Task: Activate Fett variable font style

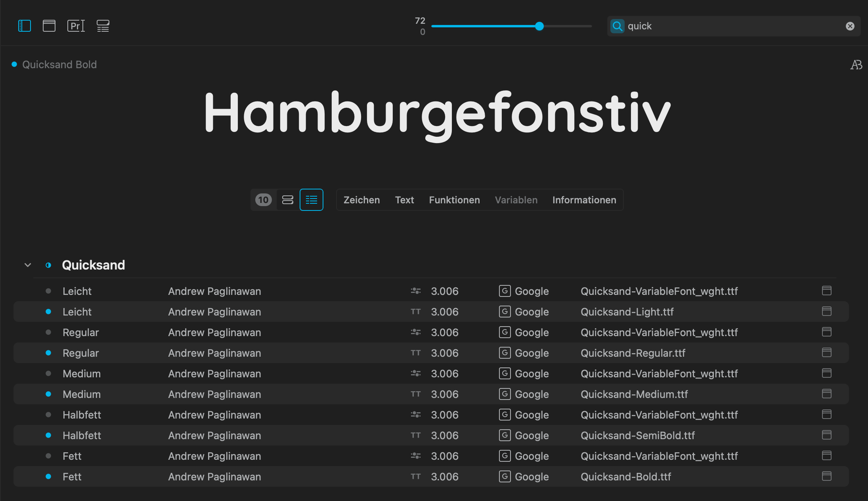Action: pos(48,456)
